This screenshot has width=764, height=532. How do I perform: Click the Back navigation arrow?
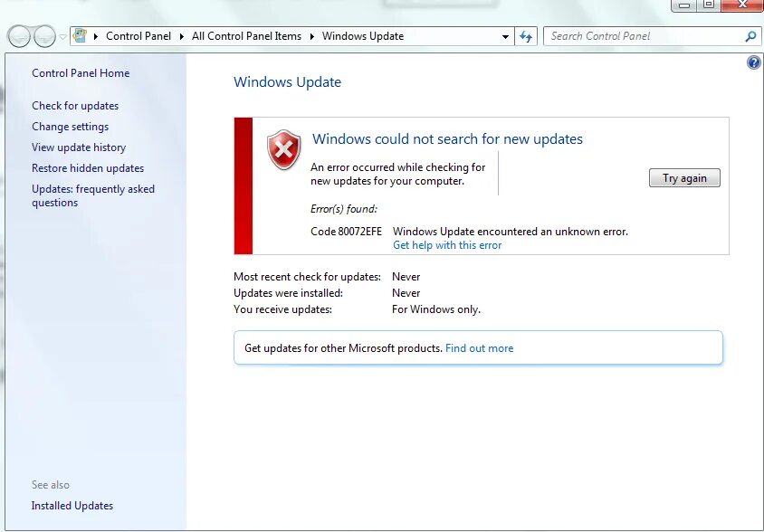coord(20,36)
